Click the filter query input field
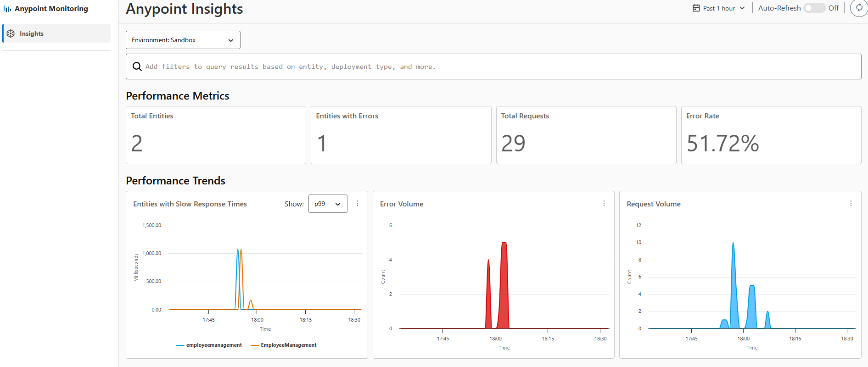Viewport: 868px width, 367px height. 500,67
